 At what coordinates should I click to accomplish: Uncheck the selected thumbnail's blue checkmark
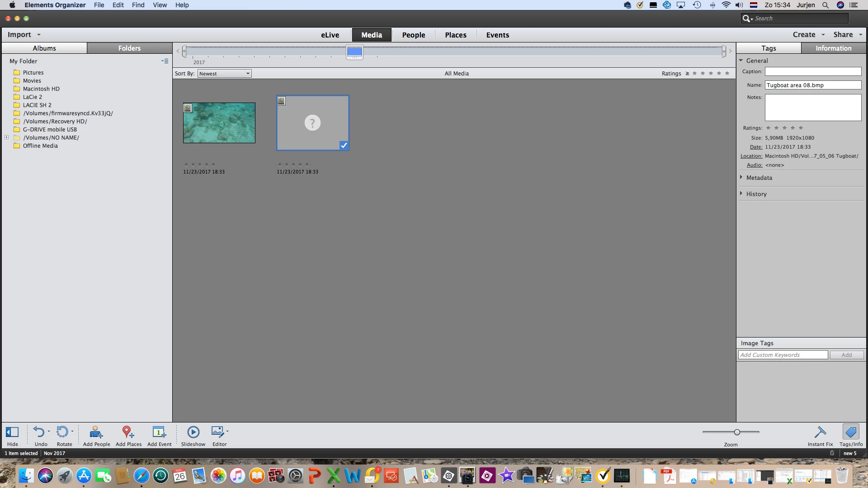click(344, 145)
